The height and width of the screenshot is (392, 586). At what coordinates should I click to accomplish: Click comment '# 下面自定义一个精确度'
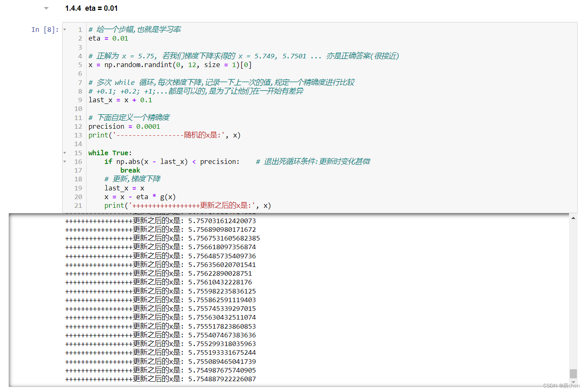(x=129, y=118)
